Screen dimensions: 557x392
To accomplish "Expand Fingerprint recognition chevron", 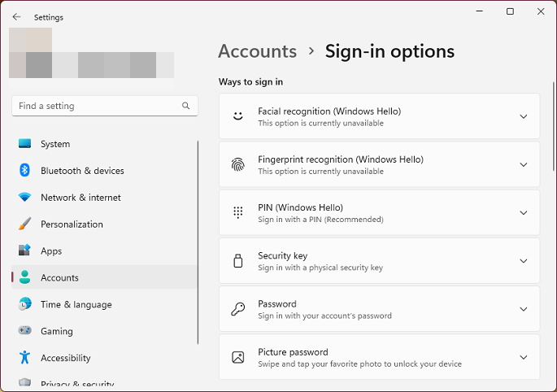I will pyautogui.click(x=523, y=164).
